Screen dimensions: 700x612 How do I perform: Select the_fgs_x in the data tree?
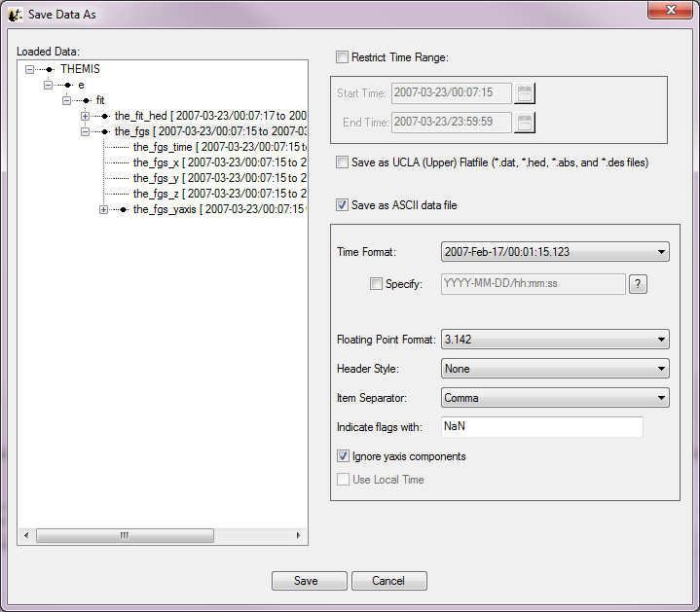pos(157,162)
